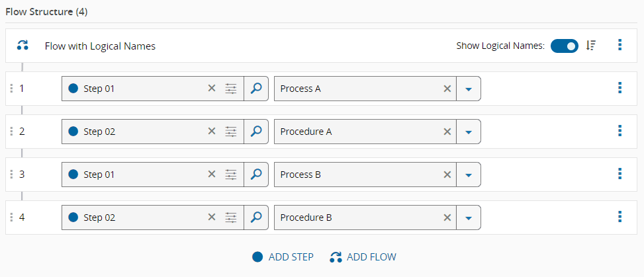Open settings sliders icon in row 4
Screen dimensions: 644x277
click(230, 218)
